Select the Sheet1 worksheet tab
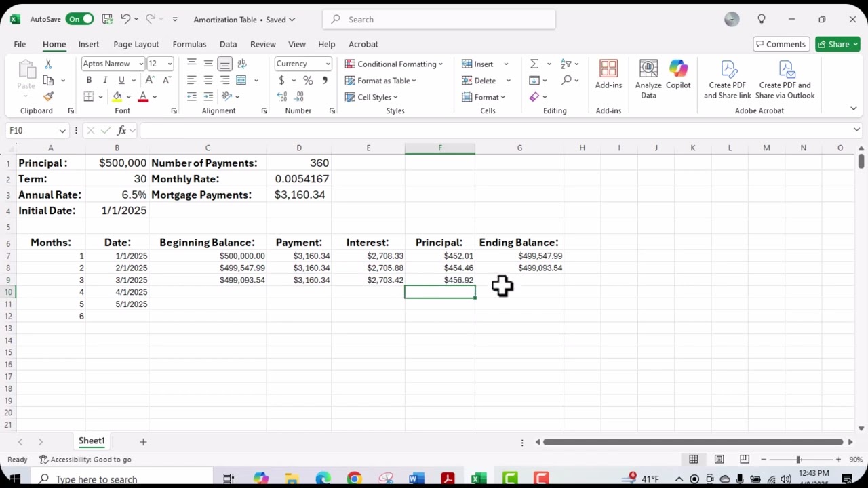Screen dimensions: 868x488 pyautogui.click(x=92, y=441)
